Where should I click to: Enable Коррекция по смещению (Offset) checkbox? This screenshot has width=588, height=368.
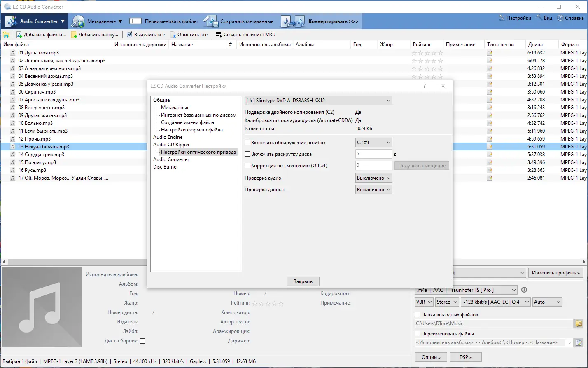click(247, 166)
